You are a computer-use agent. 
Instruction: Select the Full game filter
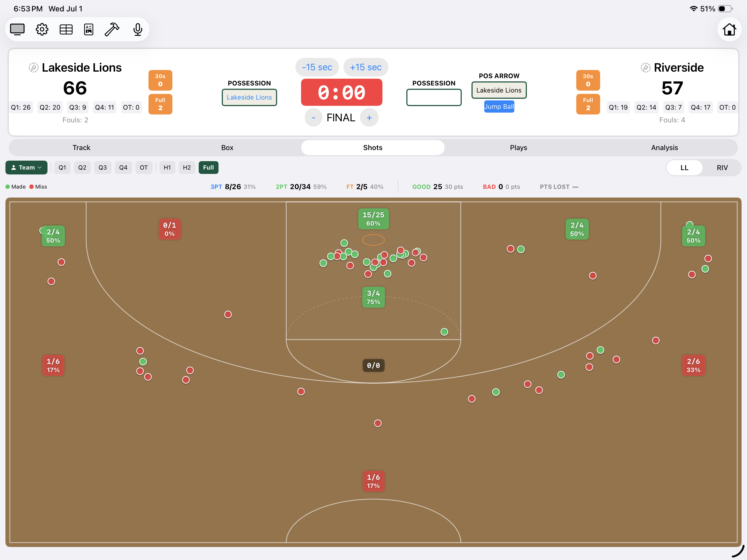pyautogui.click(x=208, y=167)
